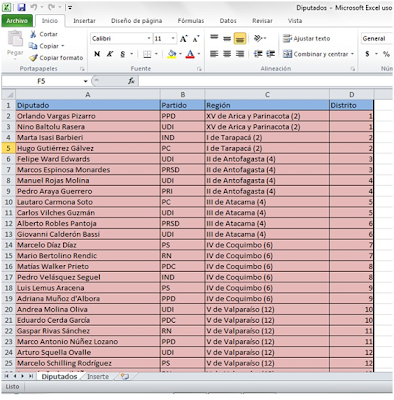Expand underline style dropdown arrow

[132, 54]
